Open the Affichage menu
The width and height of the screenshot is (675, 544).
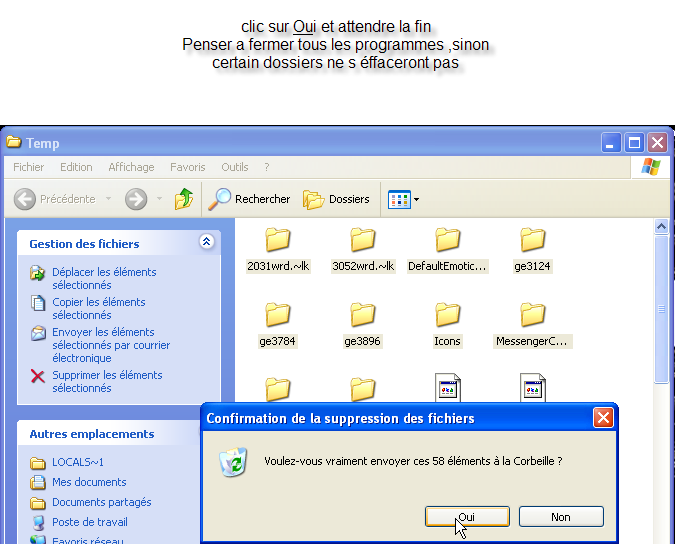pos(131,167)
